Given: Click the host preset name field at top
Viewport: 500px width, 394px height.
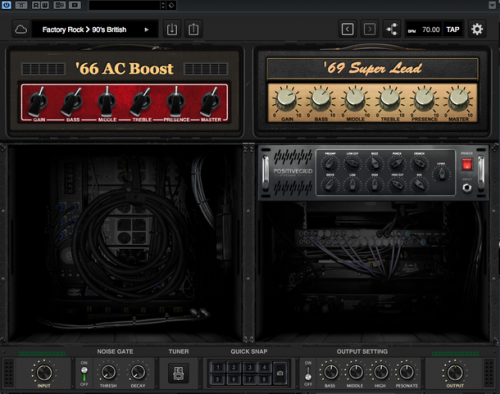Looking at the screenshot, I should coord(125,5).
